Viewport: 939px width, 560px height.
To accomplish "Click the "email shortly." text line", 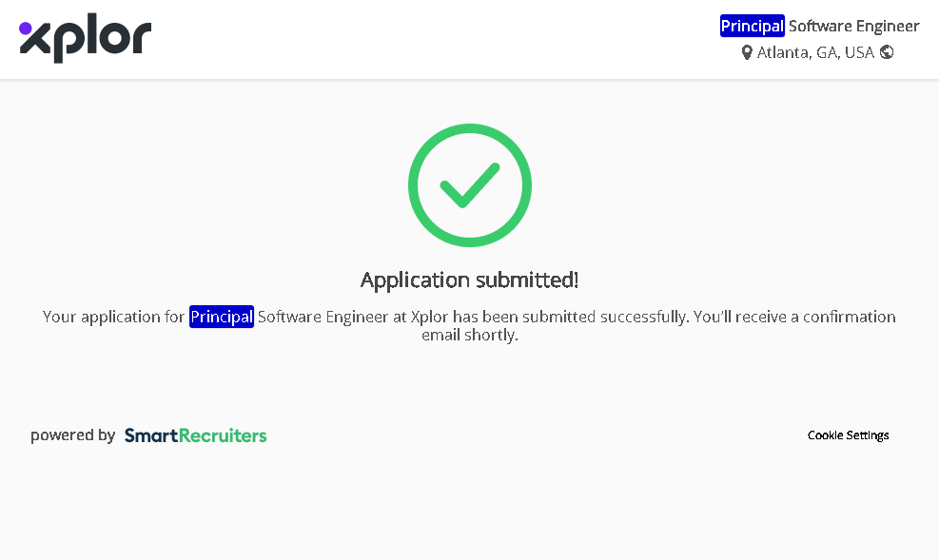I will [x=469, y=336].
